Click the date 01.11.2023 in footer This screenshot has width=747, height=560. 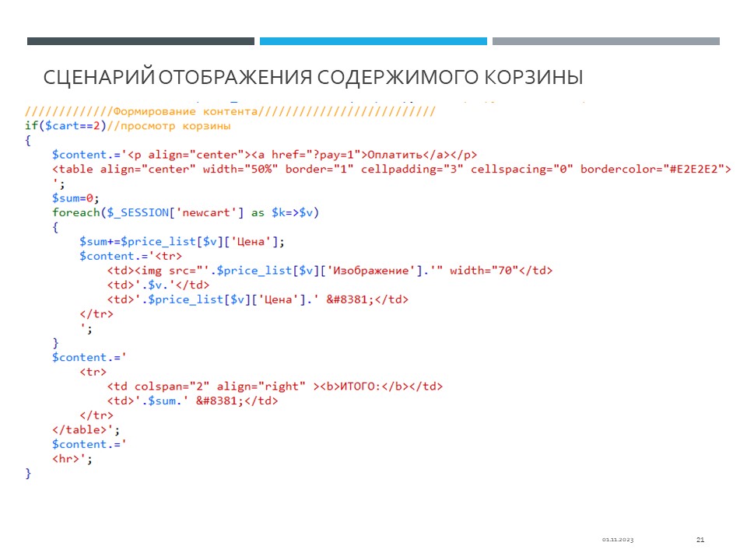pyautogui.click(x=617, y=540)
